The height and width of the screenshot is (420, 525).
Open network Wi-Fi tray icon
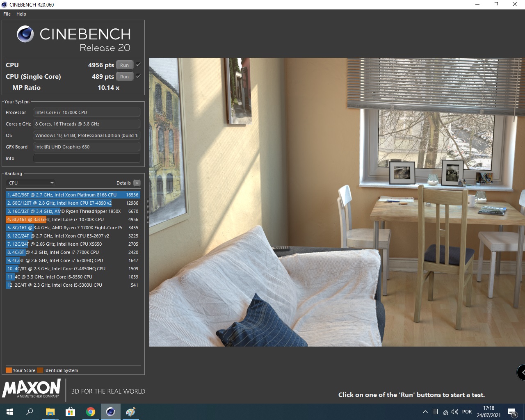445,412
